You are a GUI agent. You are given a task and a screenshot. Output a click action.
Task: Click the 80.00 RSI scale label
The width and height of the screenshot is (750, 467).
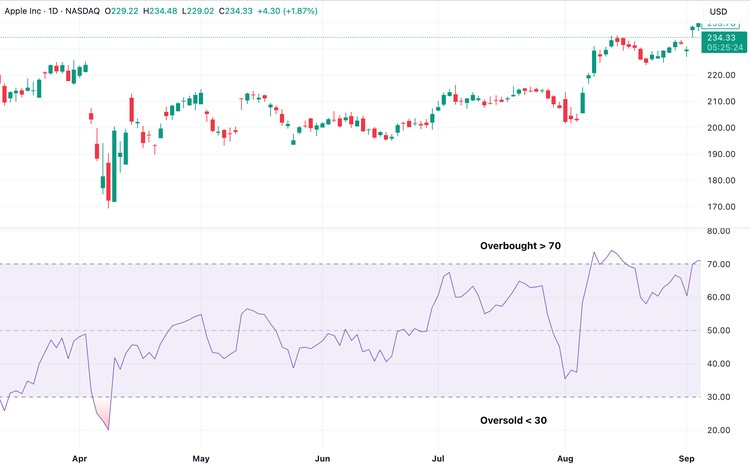click(719, 231)
